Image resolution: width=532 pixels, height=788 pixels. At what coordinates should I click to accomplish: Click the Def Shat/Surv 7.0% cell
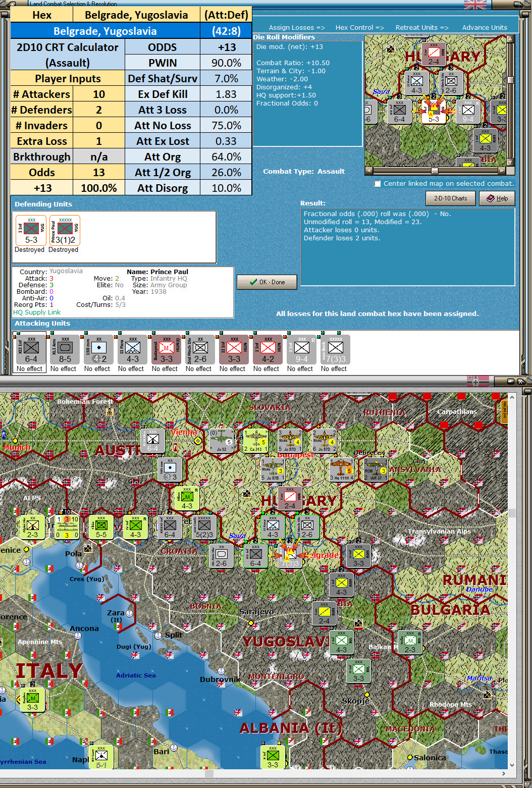click(x=226, y=78)
